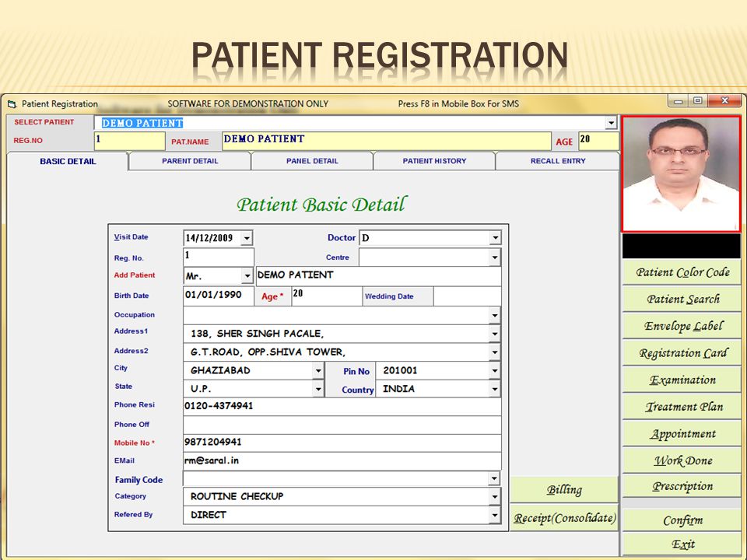
Task: Open the Address1 dropdown arrow
Action: click(x=495, y=334)
